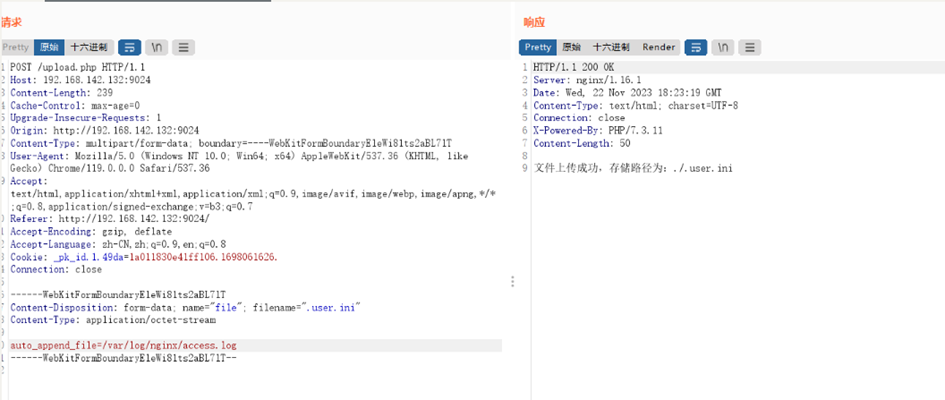Open the response 十六进制 tab
945x400 pixels.
[x=611, y=47]
